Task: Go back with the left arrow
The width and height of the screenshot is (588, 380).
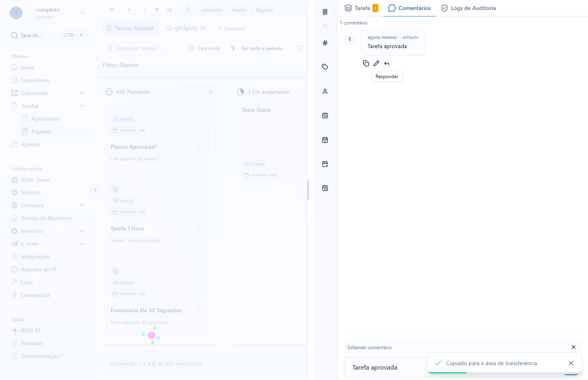Action: pyautogui.click(x=130, y=10)
